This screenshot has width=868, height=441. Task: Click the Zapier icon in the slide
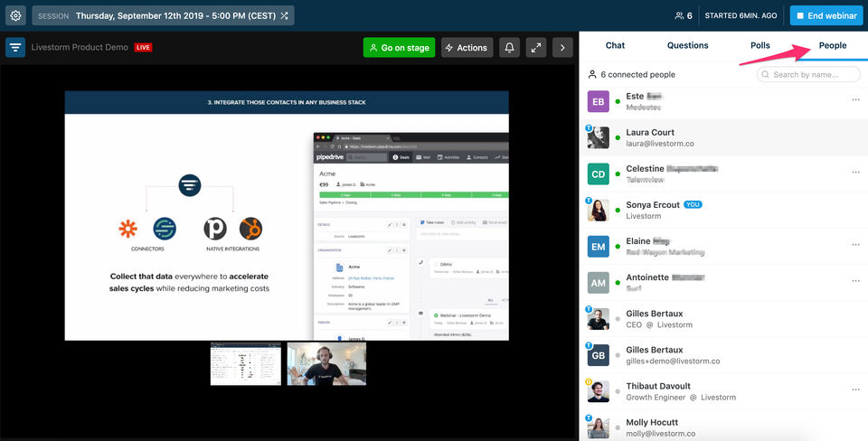click(127, 229)
